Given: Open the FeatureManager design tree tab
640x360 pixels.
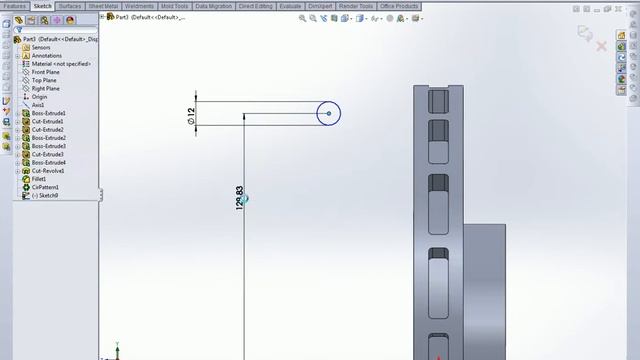Looking at the screenshot, I should pyautogui.click(x=19, y=20).
